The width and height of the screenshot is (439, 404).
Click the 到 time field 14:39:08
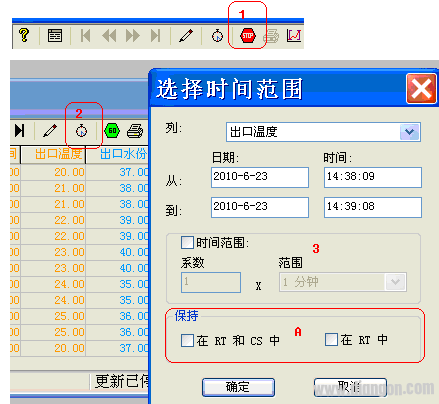coord(373,207)
